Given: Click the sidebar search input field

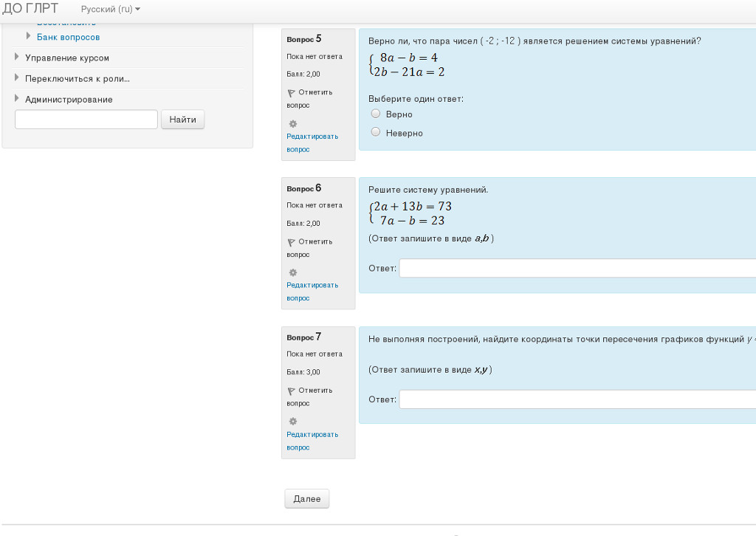Looking at the screenshot, I should [x=86, y=120].
